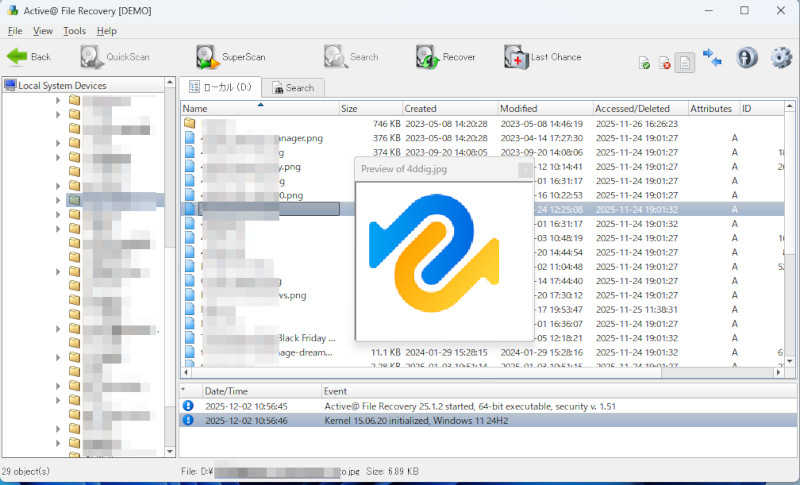Click the document with green checkmark icon
Image resolution: width=800 pixels, height=485 pixels.
click(644, 63)
